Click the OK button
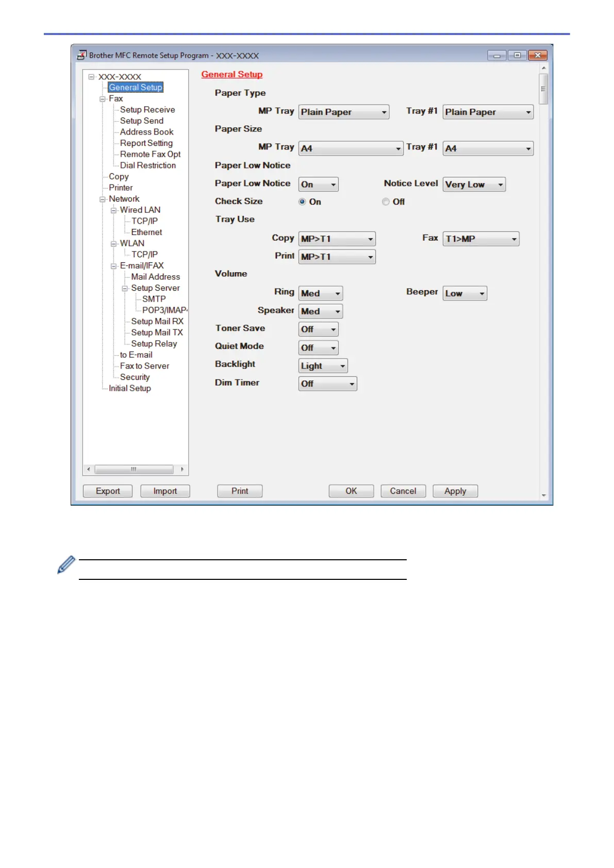The height and width of the screenshot is (868, 614). [351, 491]
